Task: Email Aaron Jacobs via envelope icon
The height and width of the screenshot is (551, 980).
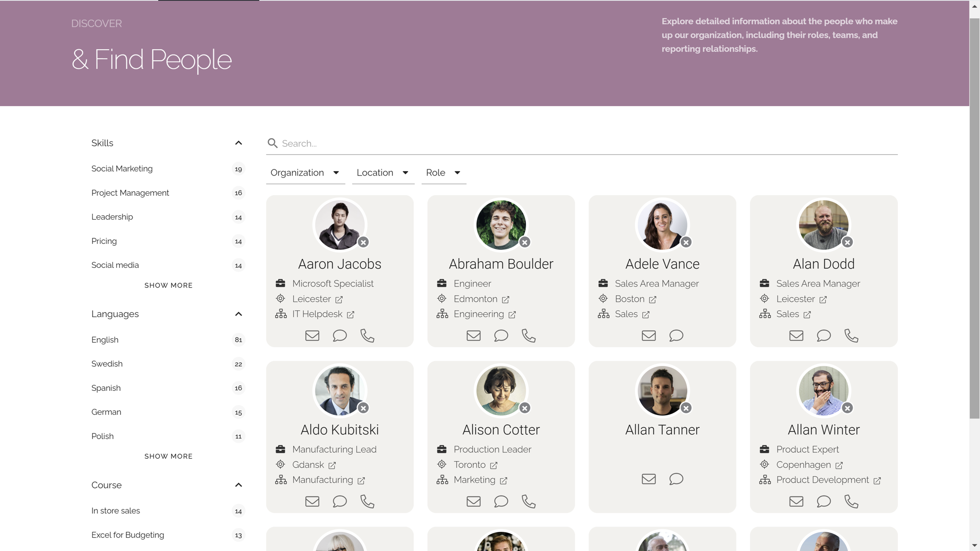Action: pos(312,336)
